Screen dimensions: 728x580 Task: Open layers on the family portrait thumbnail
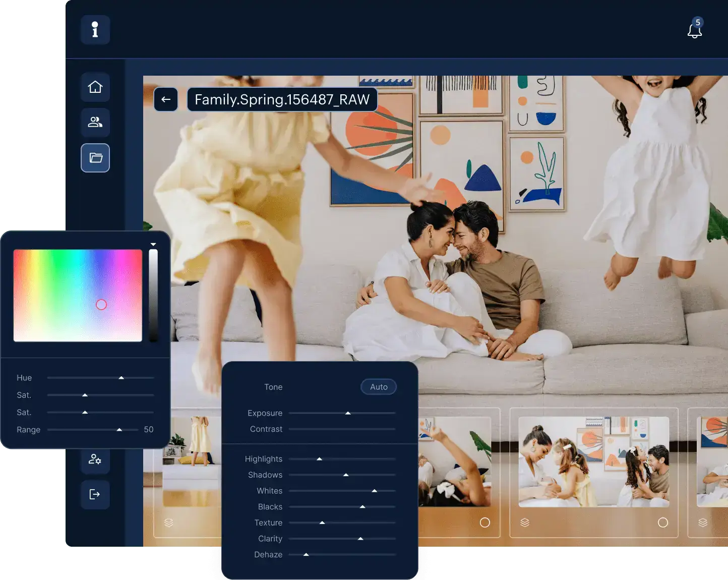click(x=525, y=523)
